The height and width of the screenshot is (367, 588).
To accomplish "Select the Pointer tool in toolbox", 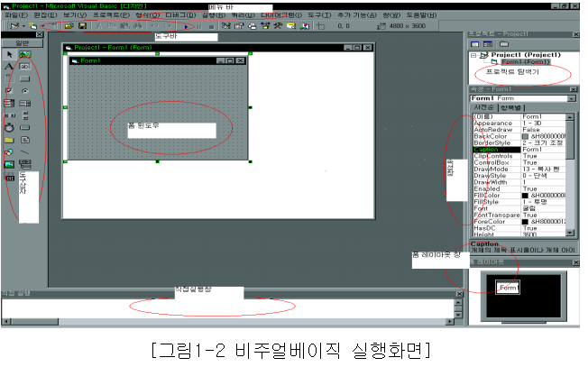I will pos(9,54).
